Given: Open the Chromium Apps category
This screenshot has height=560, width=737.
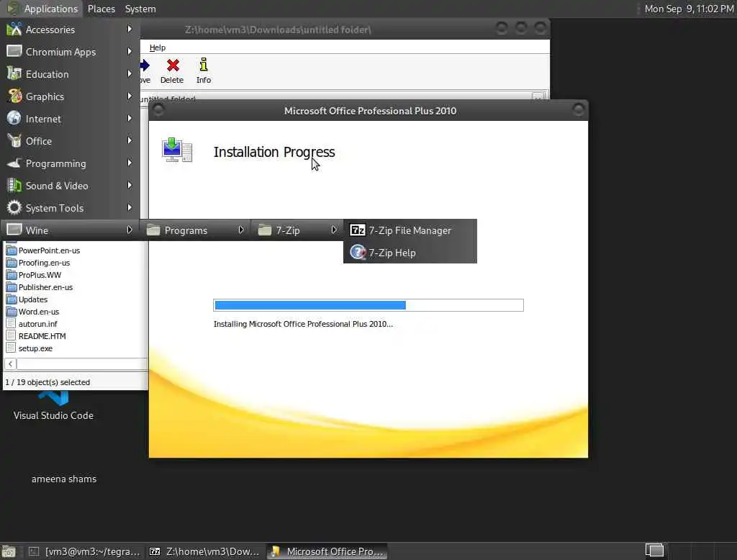Looking at the screenshot, I should coord(70,52).
